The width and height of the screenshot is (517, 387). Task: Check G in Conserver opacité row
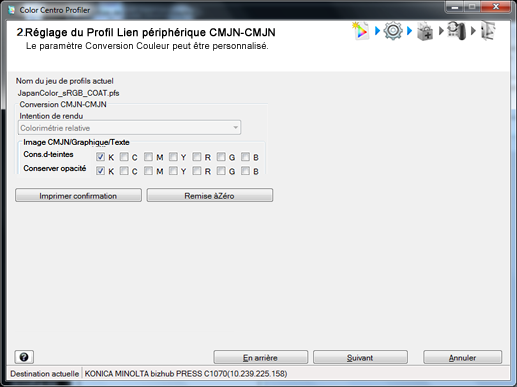221,171
